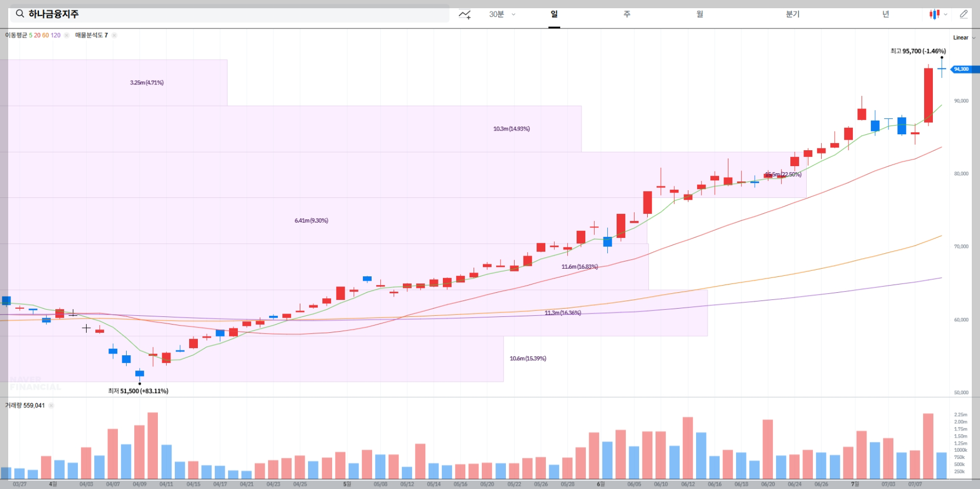Click the blue candle at the 51,500 low

140,374
